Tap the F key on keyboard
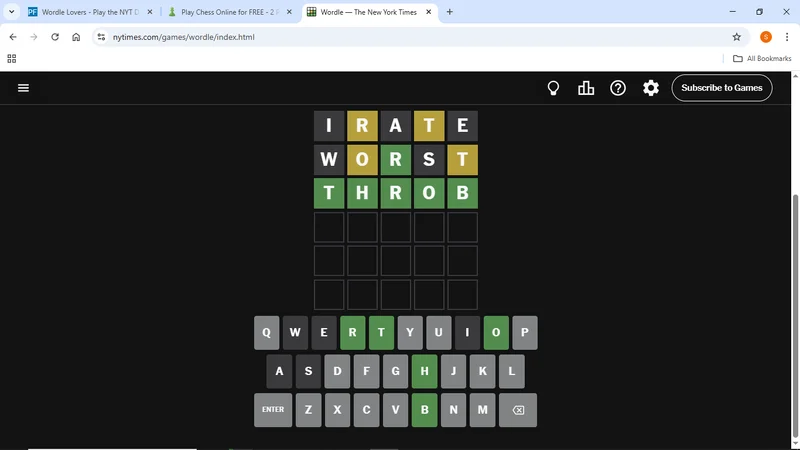The height and width of the screenshot is (450, 800). click(366, 371)
